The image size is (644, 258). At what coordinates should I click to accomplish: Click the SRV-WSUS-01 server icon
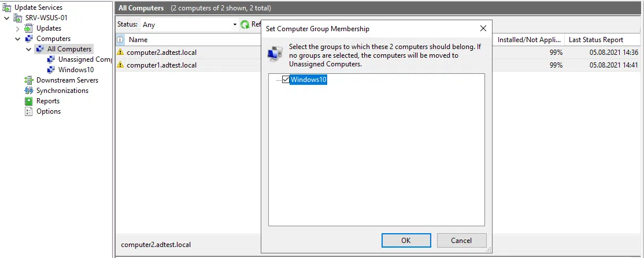pos(18,18)
